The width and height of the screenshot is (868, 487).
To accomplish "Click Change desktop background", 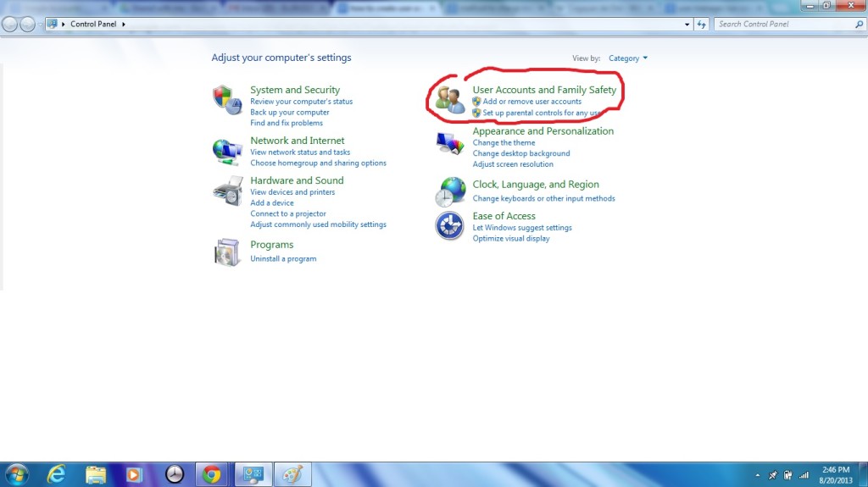I will click(521, 153).
